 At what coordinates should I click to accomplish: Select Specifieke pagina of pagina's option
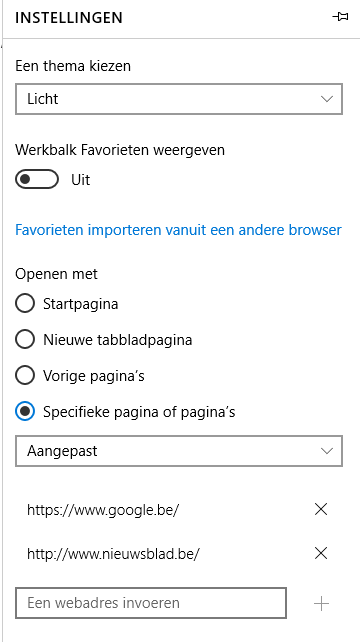click(x=25, y=411)
